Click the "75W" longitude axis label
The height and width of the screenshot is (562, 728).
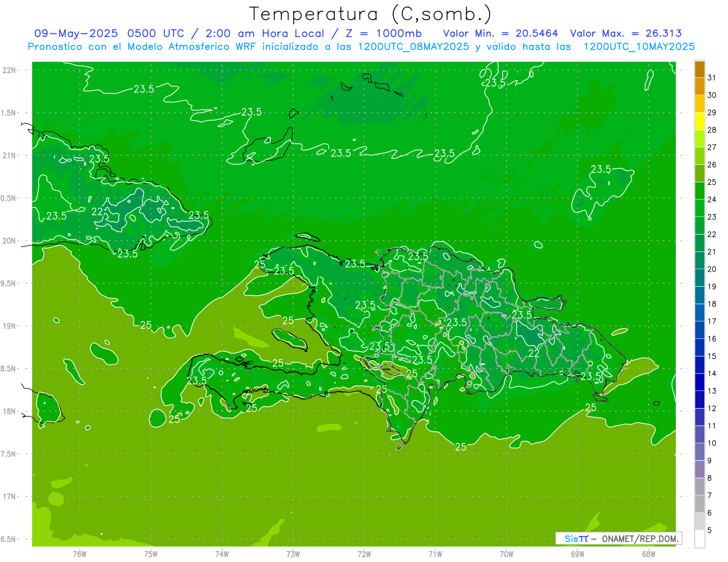click(x=151, y=554)
